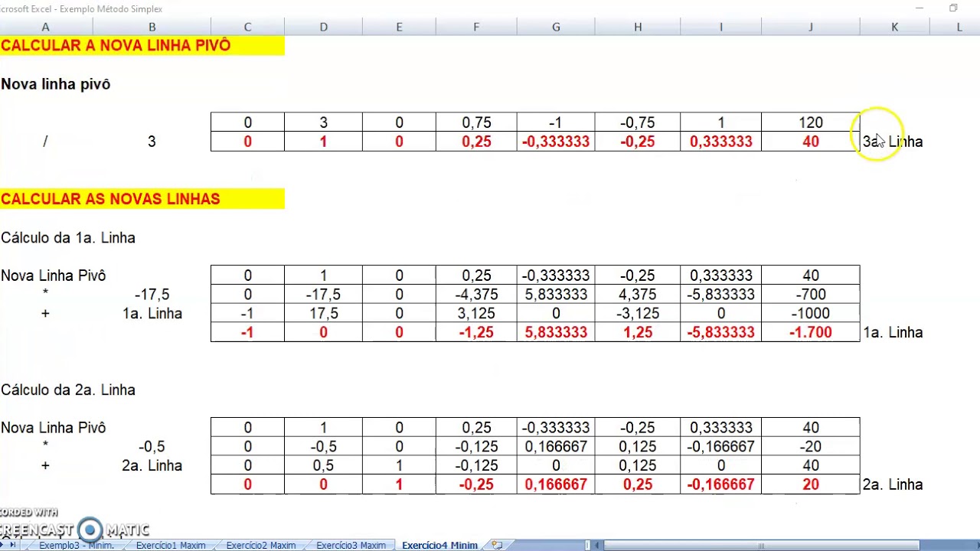Screen dimensions: 980x551
Task: Click the '1a. Linha' label in column B
Action: tap(152, 314)
